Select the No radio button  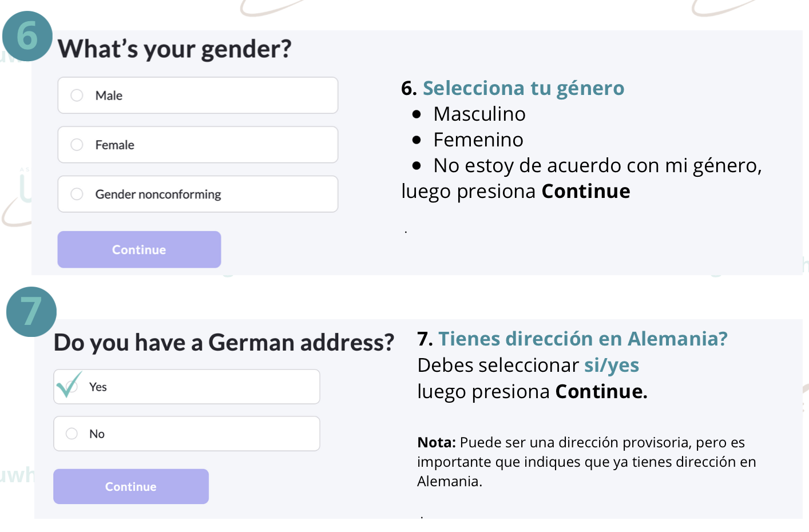[x=72, y=434]
